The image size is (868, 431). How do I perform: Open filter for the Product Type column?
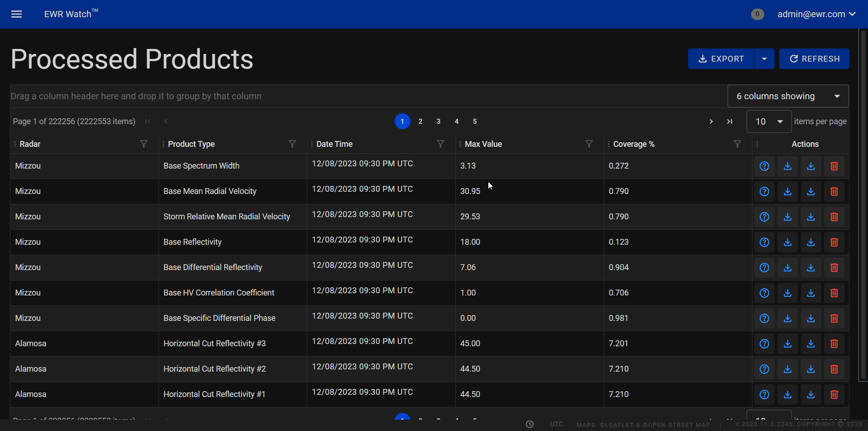292,144
